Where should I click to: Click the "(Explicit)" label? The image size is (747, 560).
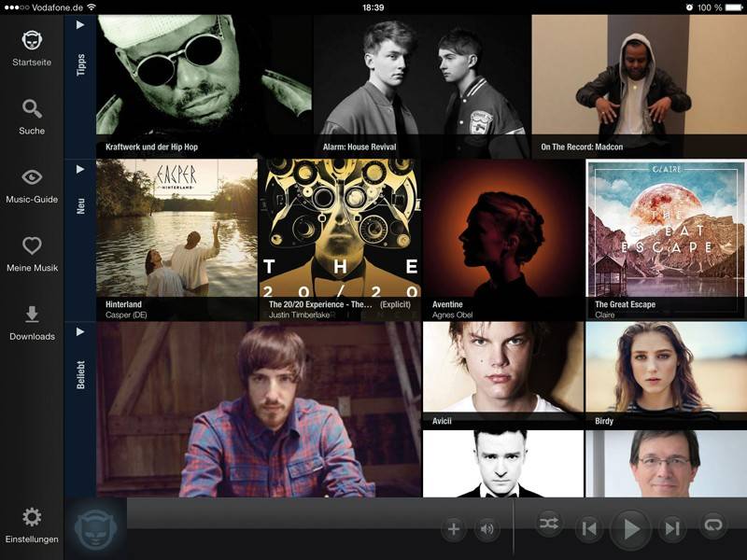395,304
